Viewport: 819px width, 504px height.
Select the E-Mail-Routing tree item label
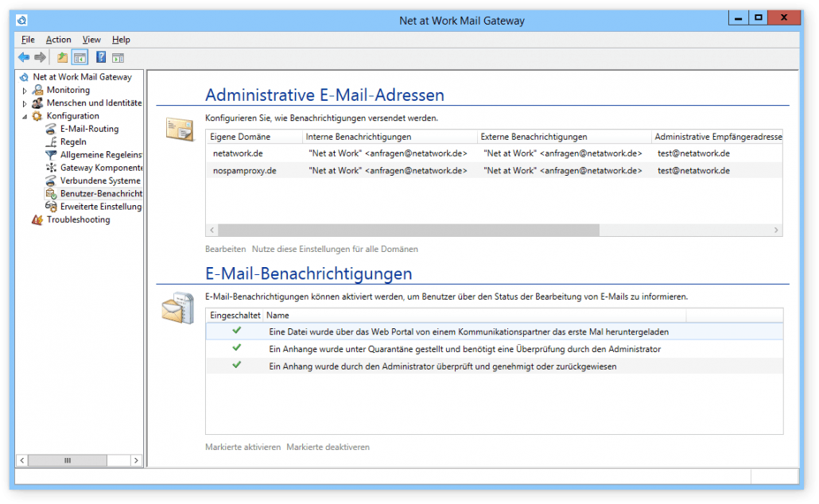click(x=89, y=129)
